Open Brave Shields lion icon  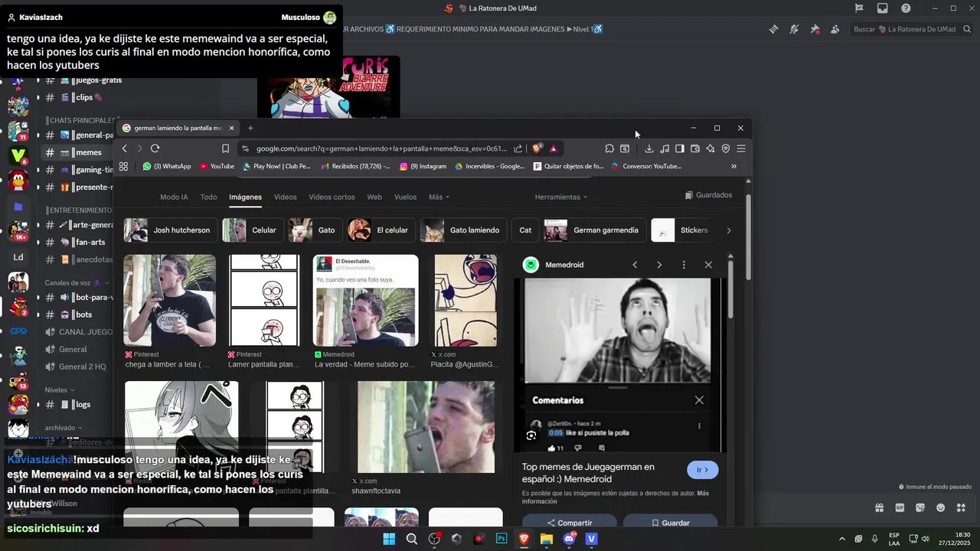537,148
